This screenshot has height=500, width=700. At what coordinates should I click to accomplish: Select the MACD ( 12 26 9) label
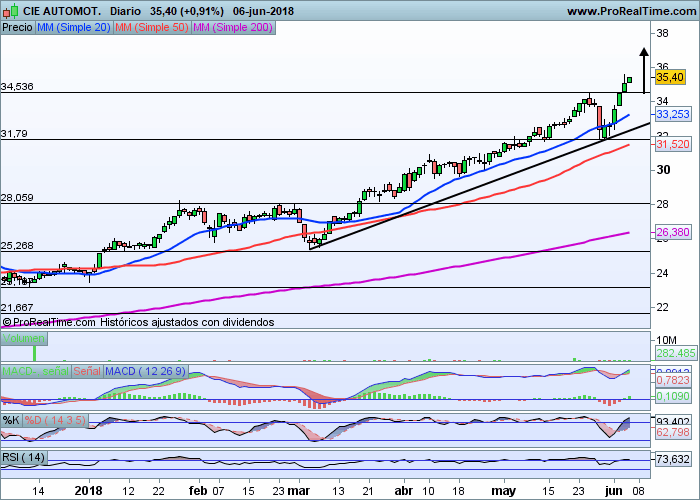146,371
